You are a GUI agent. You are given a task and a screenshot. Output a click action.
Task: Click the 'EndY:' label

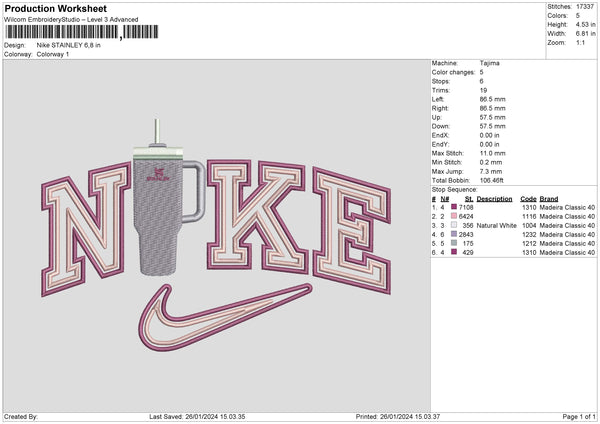click(440, 144)
